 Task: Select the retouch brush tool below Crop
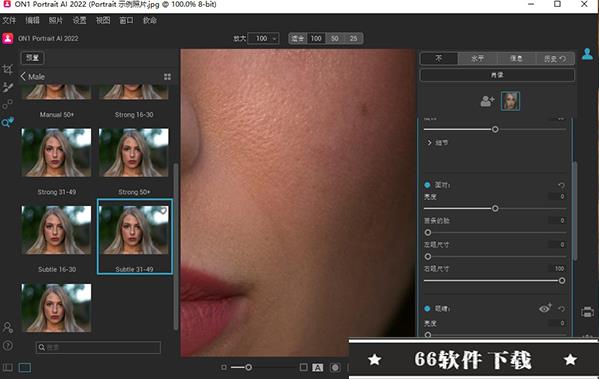(8, 87)
